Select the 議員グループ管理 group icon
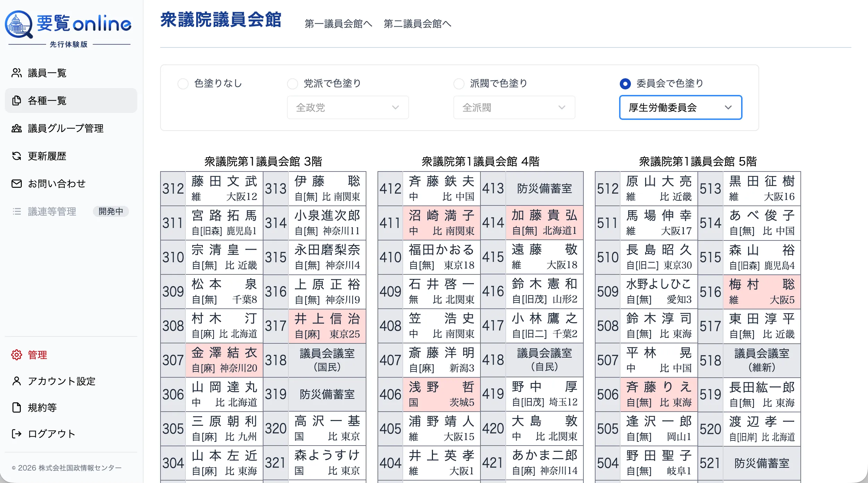The height and width of the screenshot is (483, 868). pos(17,129)
